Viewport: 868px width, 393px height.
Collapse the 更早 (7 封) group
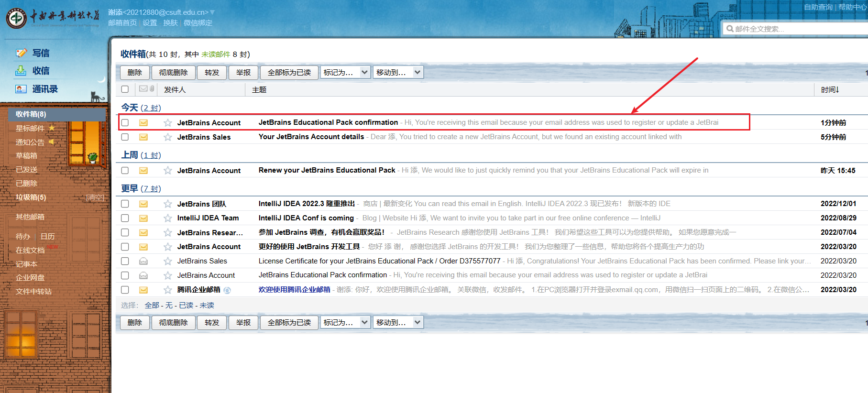point(141,189)
